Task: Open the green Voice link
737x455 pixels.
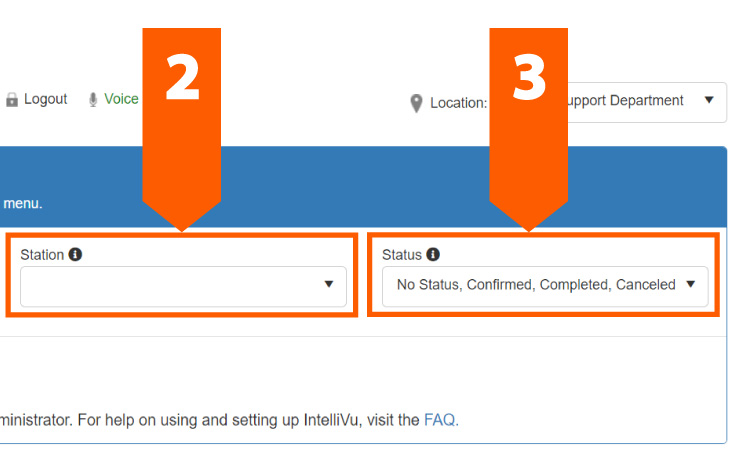Action: pos(121,99)
